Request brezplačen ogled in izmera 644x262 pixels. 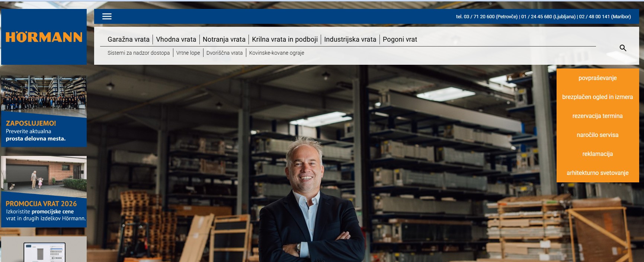click(x=597, y=97)
